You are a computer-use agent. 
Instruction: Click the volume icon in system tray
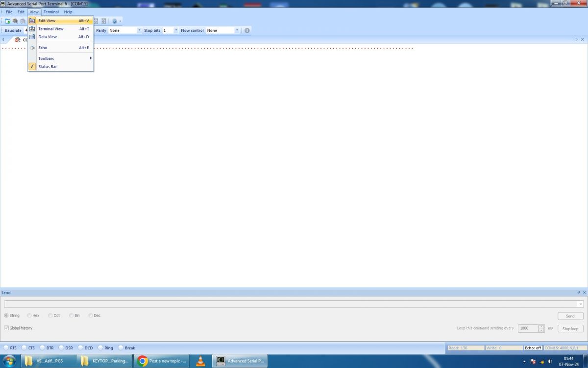pyautogui.click(x=550, y=362)
